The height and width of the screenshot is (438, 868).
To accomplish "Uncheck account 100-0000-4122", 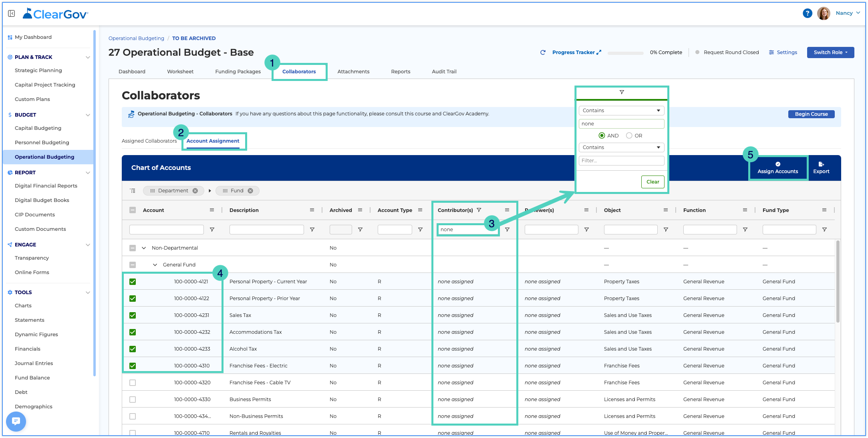I will point(133,299).
